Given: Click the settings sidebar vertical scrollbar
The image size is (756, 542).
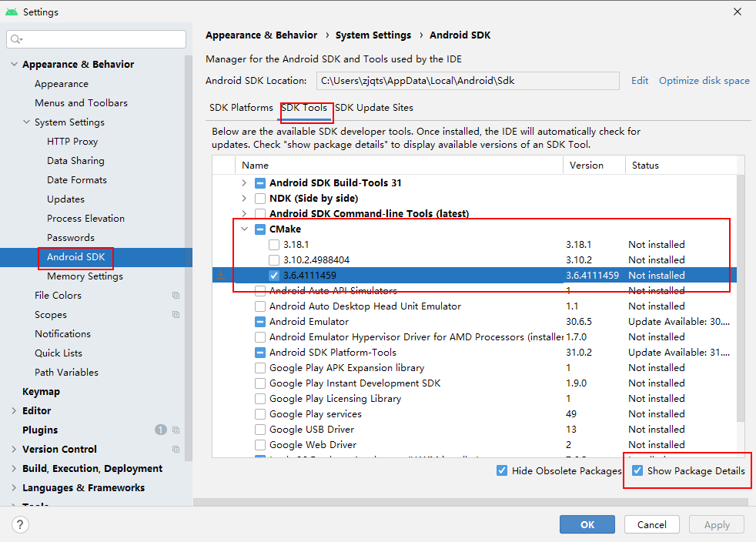Looking at the screenshot, I should point(189,258).
